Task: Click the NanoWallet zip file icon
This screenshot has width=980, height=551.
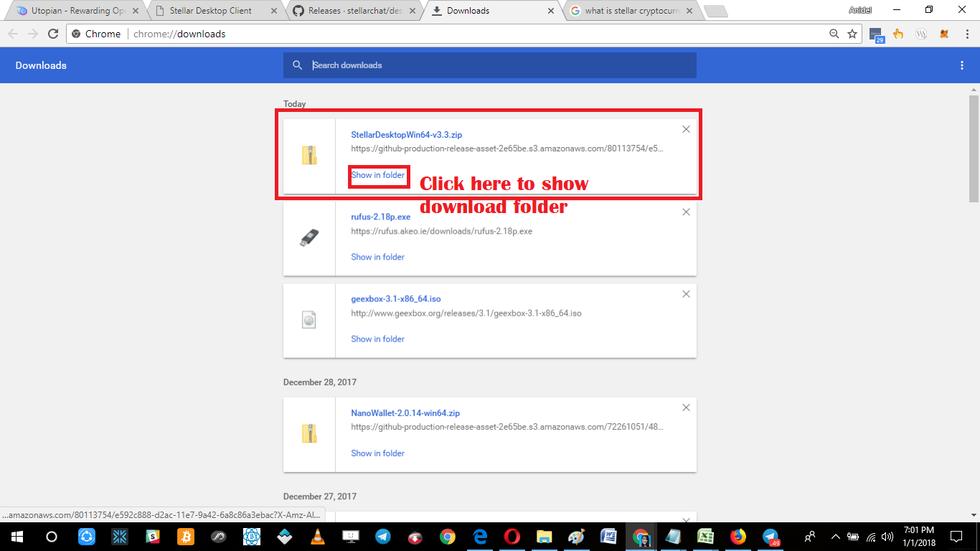Action: [x=309, y=434]
